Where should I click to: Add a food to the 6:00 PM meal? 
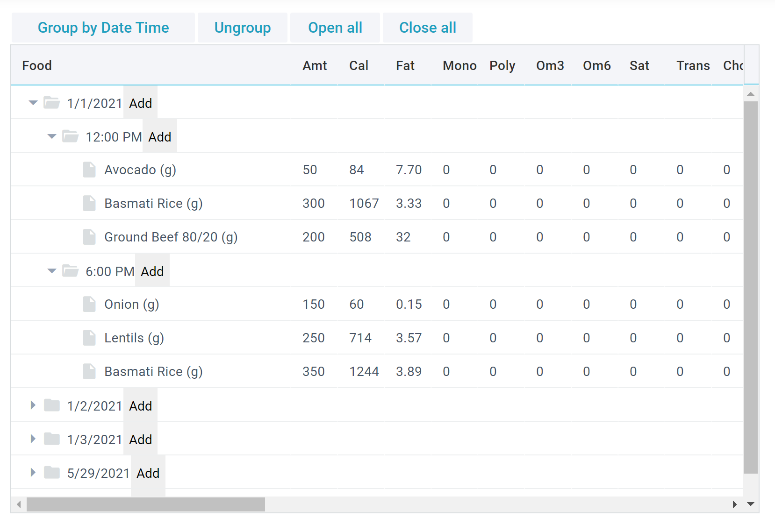152,271
